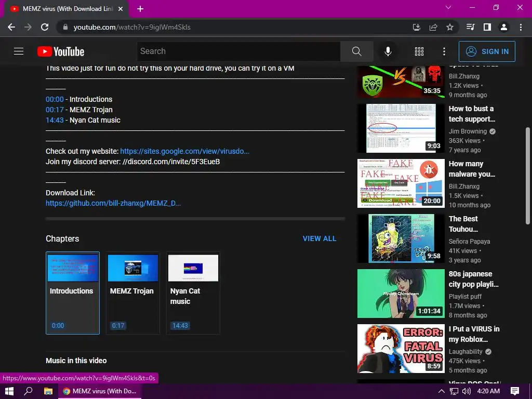Click the browser forward arrow

(x=28, y=27)
